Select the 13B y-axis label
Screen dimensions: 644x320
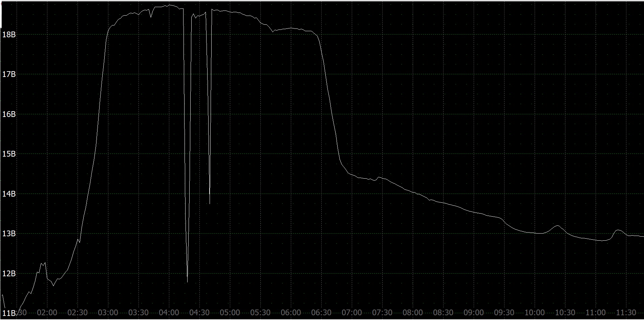click(x=9, y=234)
